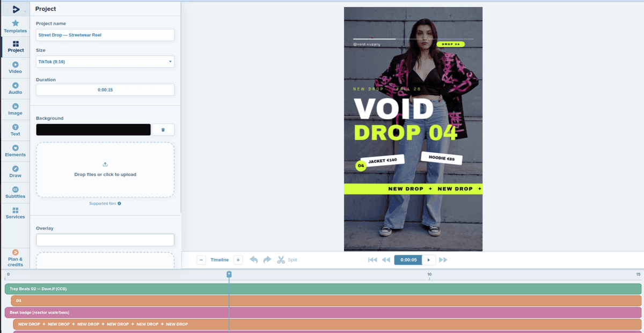
Task: Open the Size dropdown TikTok (9:16)
Action: 105,62
